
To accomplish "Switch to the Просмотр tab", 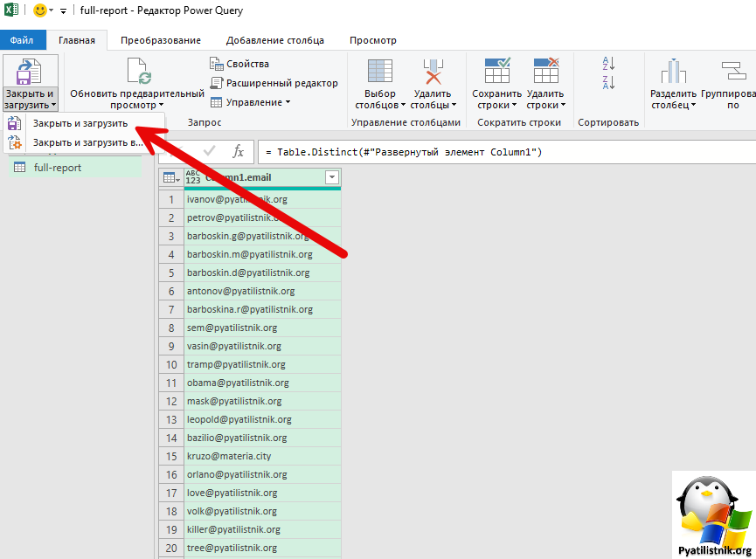I will [x=372, y=40].
